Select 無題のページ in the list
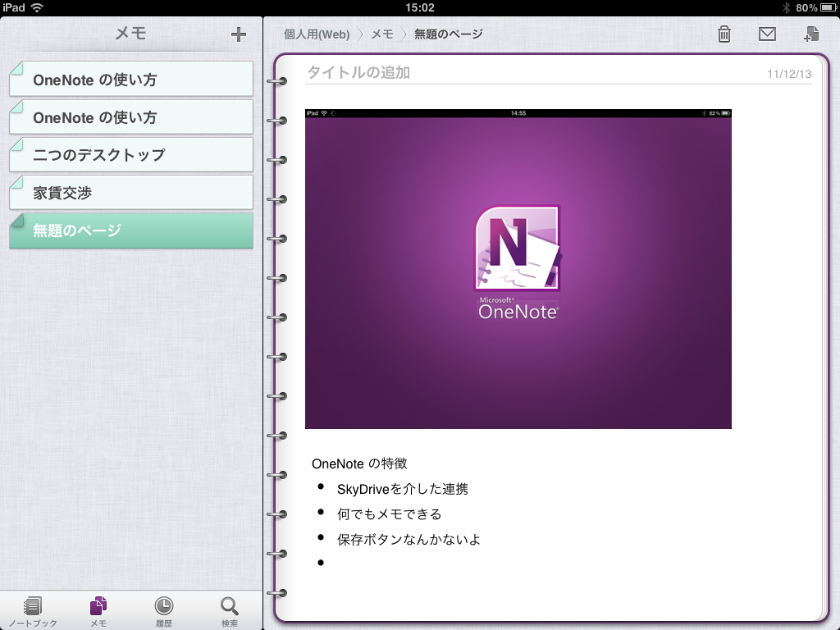Image resolution: width=840 pixels, height=630 pixels. pos(131,231)
